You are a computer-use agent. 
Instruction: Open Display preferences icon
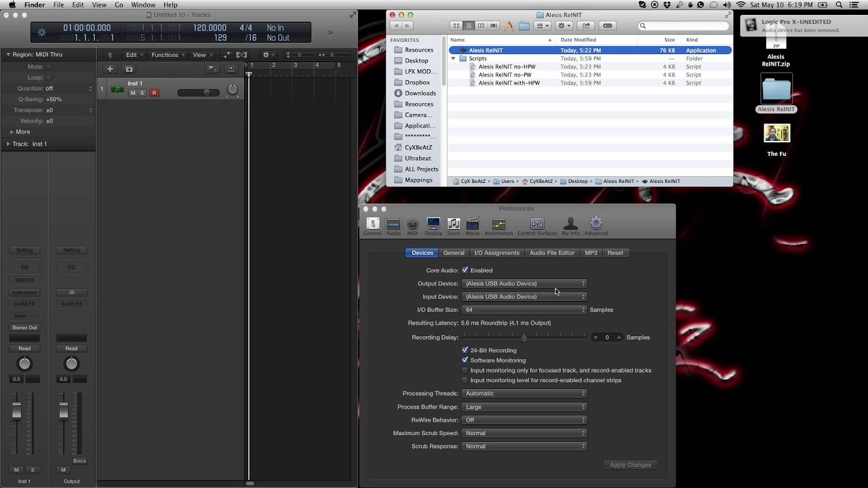coord(433,226)
